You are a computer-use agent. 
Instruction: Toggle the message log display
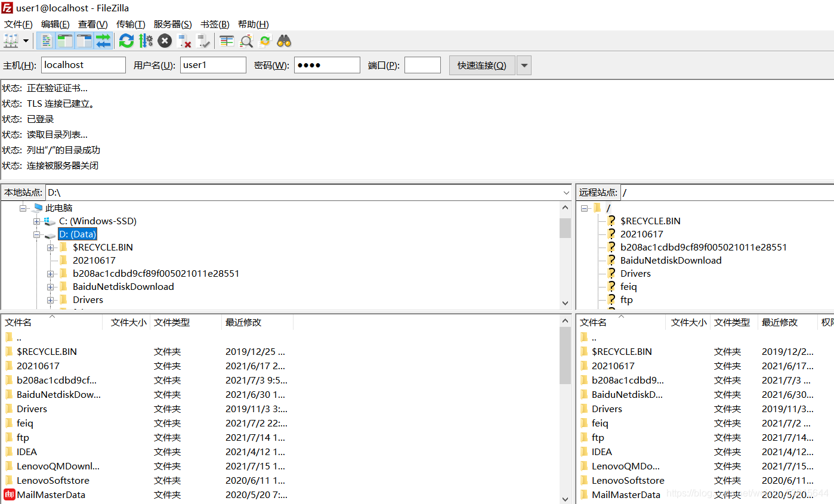click(x=47, y=41)
